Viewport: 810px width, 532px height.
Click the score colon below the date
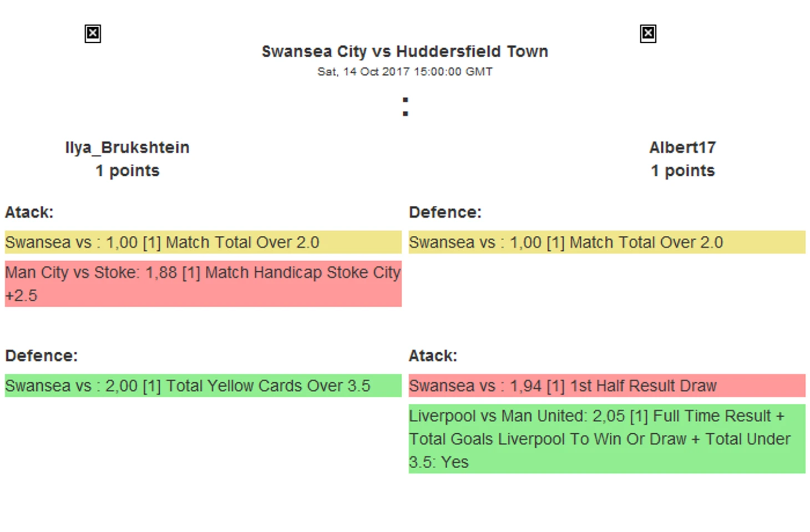point(405,107)
